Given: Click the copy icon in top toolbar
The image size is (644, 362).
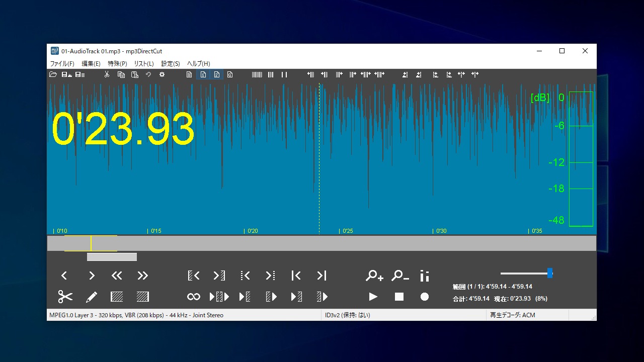Looking at the screenshot, I should click(121, 74).
